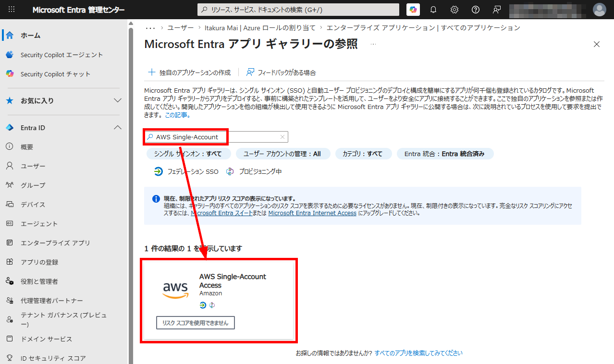Close the gallery pane with X
Viewport: 614px width, 364px height.
(597, 44)
